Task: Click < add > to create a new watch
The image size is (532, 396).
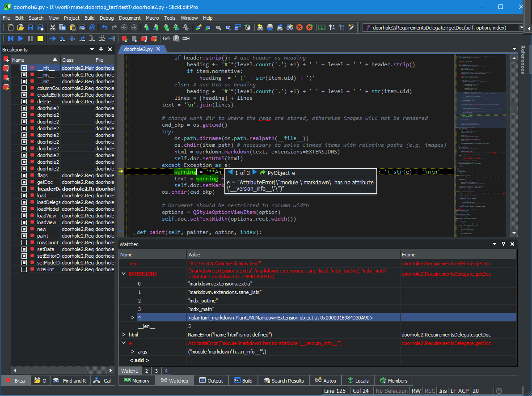Action: (139, 360)
